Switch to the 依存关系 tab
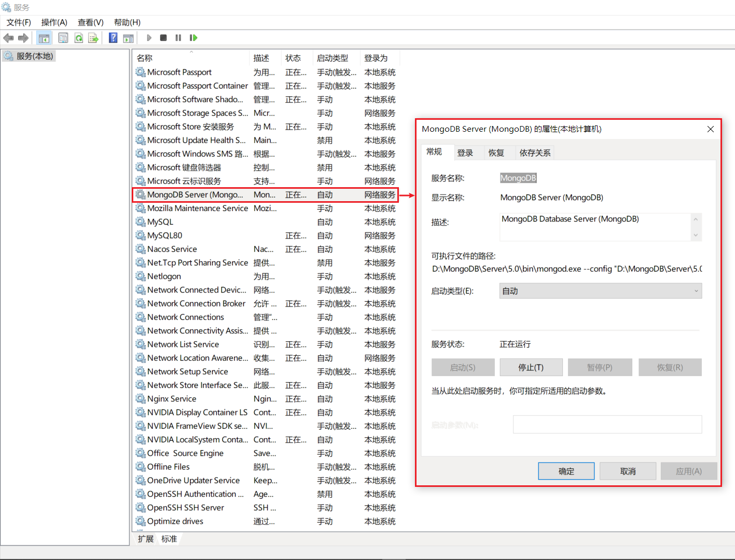This screenshot has width=735, height=560. [535, 153]
